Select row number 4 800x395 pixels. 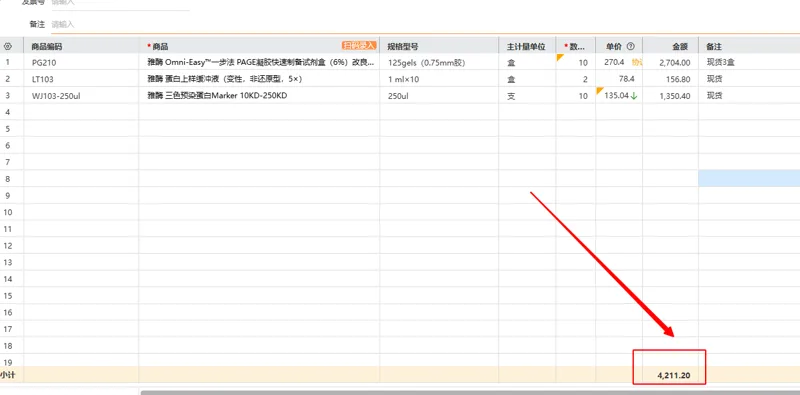(8, 112)
